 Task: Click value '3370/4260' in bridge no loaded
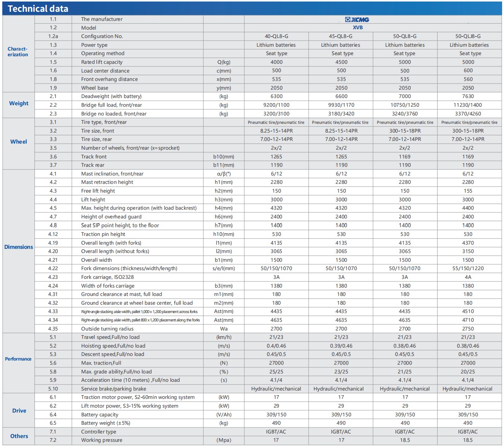[x=468, y=114]
